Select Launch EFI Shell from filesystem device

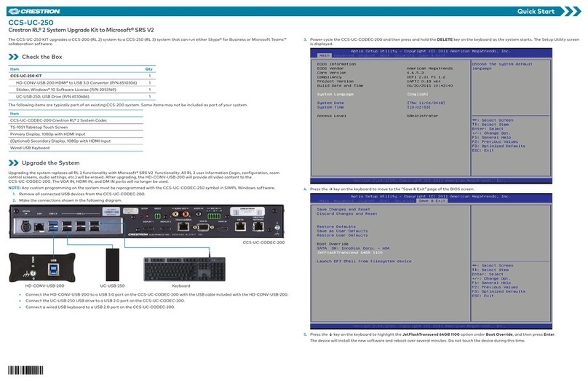[364, 262]
